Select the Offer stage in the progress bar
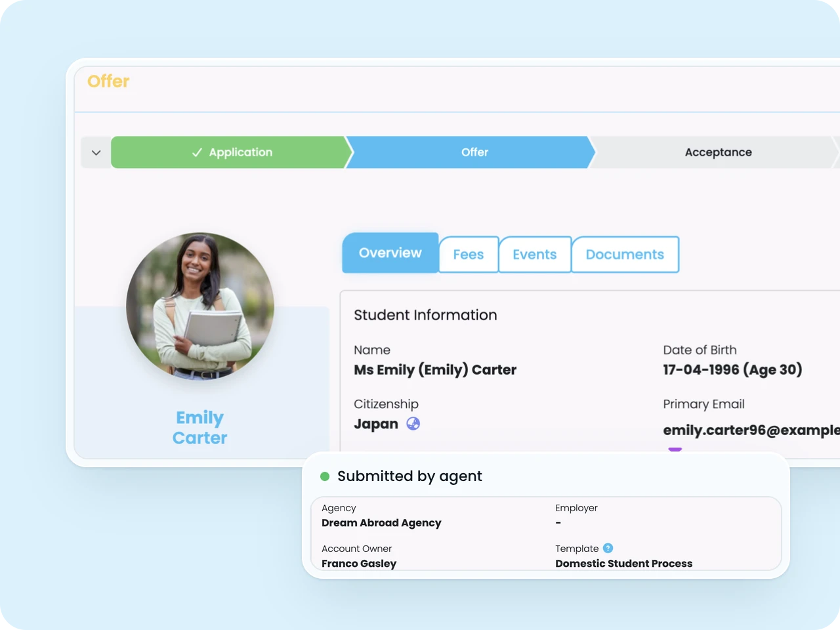The height and width of the screenshot is (630, 840). [471, 152]
